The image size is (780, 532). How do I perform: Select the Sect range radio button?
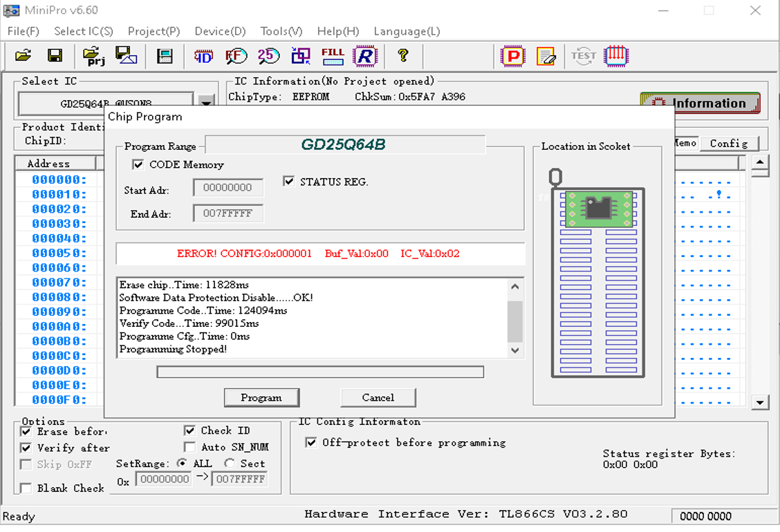click(x=229, y=464)
